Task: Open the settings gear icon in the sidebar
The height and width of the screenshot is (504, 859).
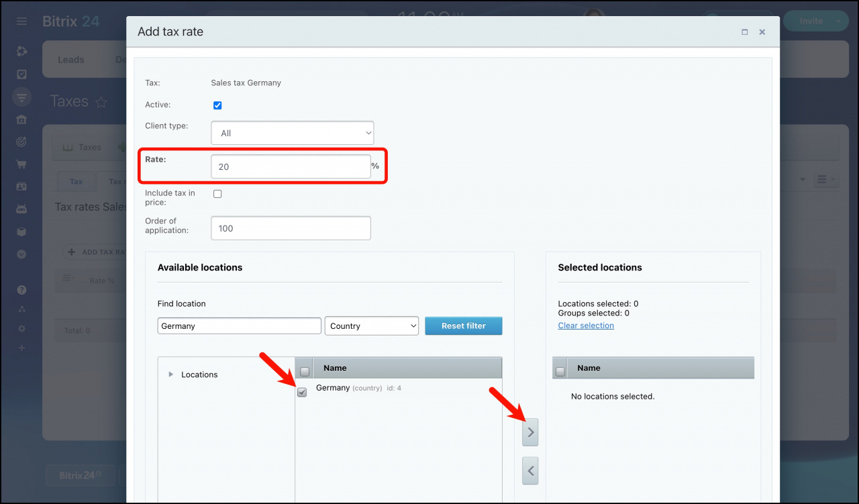Action: 21,329
